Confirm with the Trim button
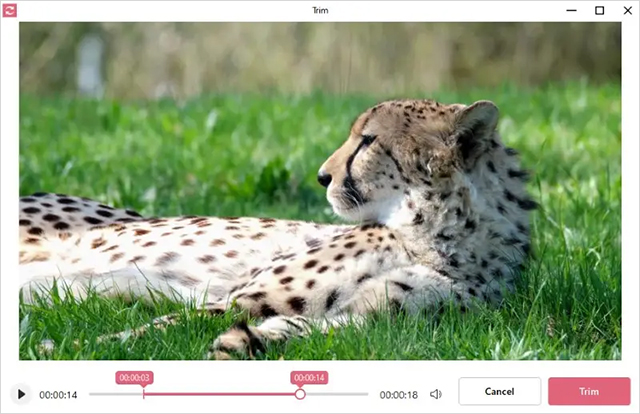 (589, 391)
